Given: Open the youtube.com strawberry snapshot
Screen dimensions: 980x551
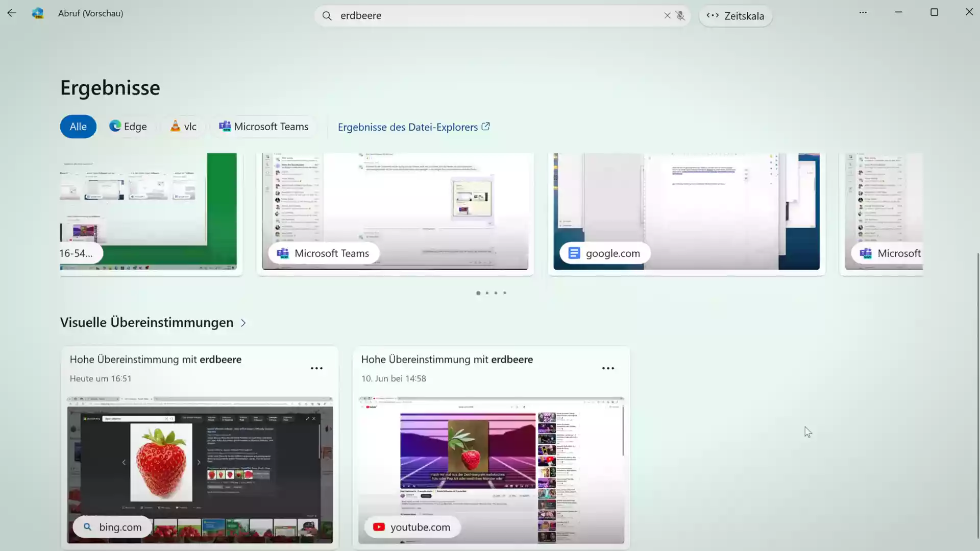Looking at the screenshot, I should pyautogui.click(x=491, y=470).
